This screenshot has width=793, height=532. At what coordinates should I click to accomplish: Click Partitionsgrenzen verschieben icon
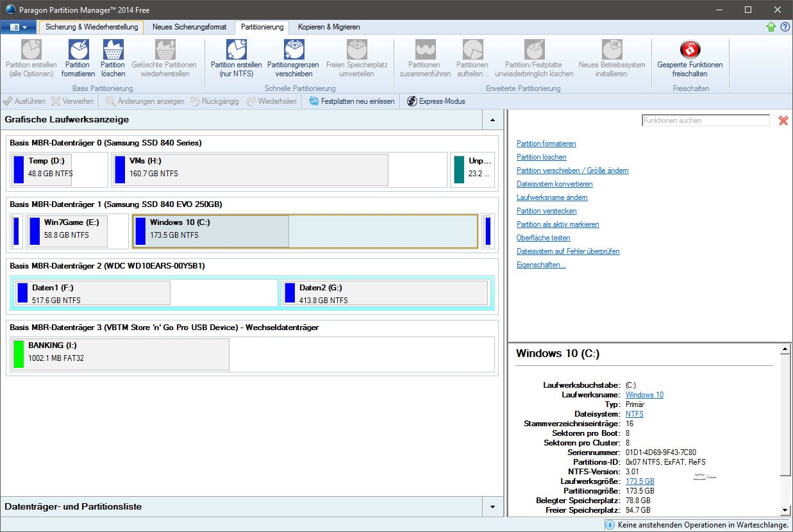pyautogui.click(x=293, y=50)
